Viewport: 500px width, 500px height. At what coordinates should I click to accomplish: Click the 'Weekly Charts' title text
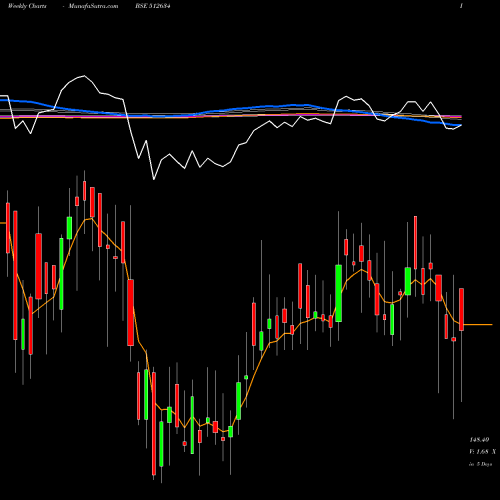coord(27,6)
